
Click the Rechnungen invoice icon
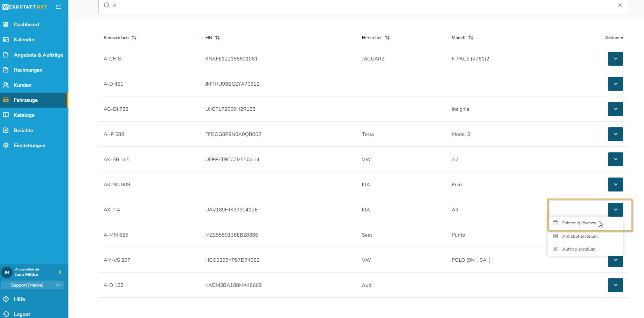coord(6,70)
